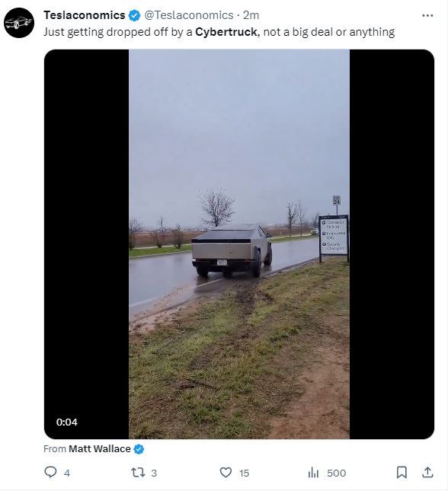Viewport: 448px width, 491px height.
Task: Click the 2m timestamp
Action: click(251, 15)
